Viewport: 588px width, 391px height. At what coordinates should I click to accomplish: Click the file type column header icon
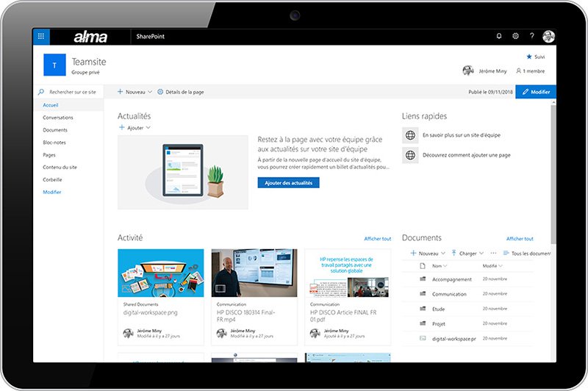point(423,266)
